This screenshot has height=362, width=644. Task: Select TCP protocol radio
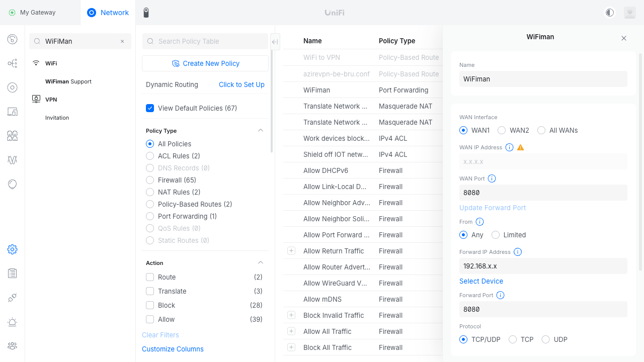point(513,339)
